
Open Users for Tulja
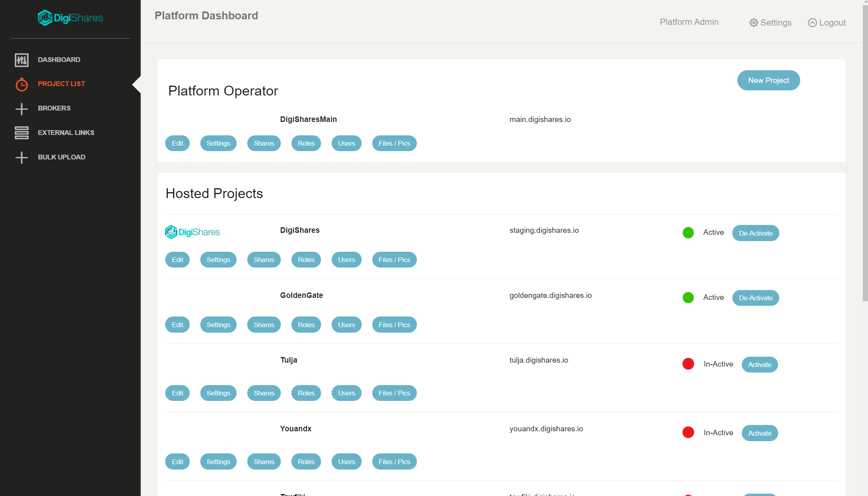coord(347,393)
